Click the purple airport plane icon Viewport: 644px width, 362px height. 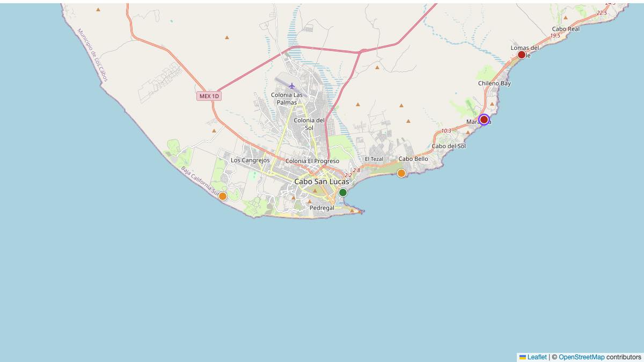click(x=292, y=86)
